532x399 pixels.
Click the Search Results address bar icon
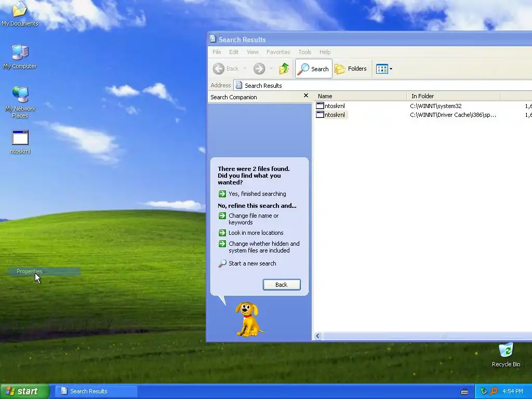coord(239,85)
